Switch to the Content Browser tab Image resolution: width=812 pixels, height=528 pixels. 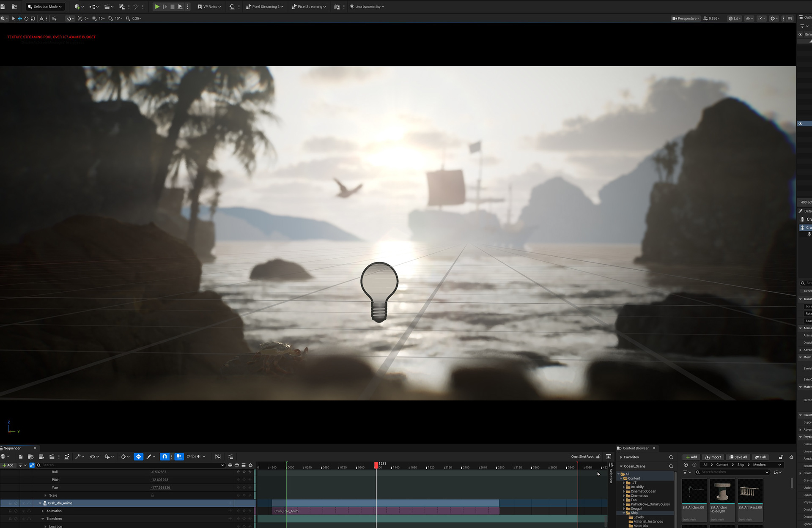[636, 448]
